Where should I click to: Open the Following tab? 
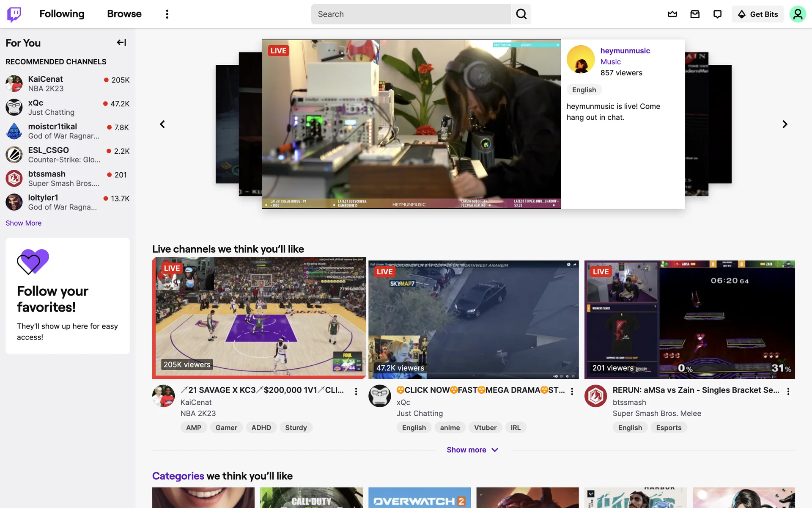click(x=62, y=14)
